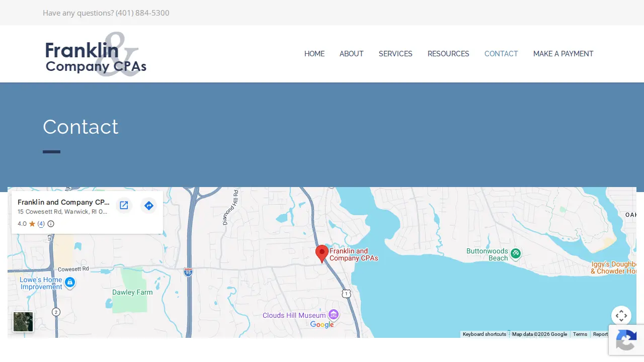This screenshot has width=644, height=362.
Task: Click the reCAPTCHA badge
Action: click(x=626, y=340)
